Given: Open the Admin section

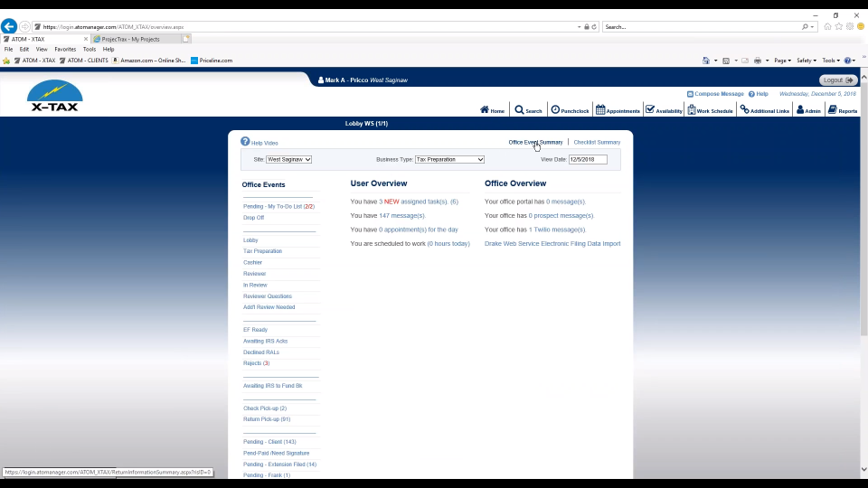Looking at the screenshot, I should (808, 110).
